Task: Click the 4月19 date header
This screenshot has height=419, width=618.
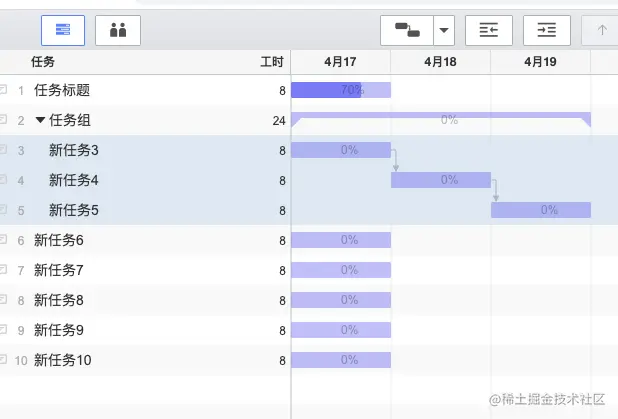Action: (x=540, y=62)
